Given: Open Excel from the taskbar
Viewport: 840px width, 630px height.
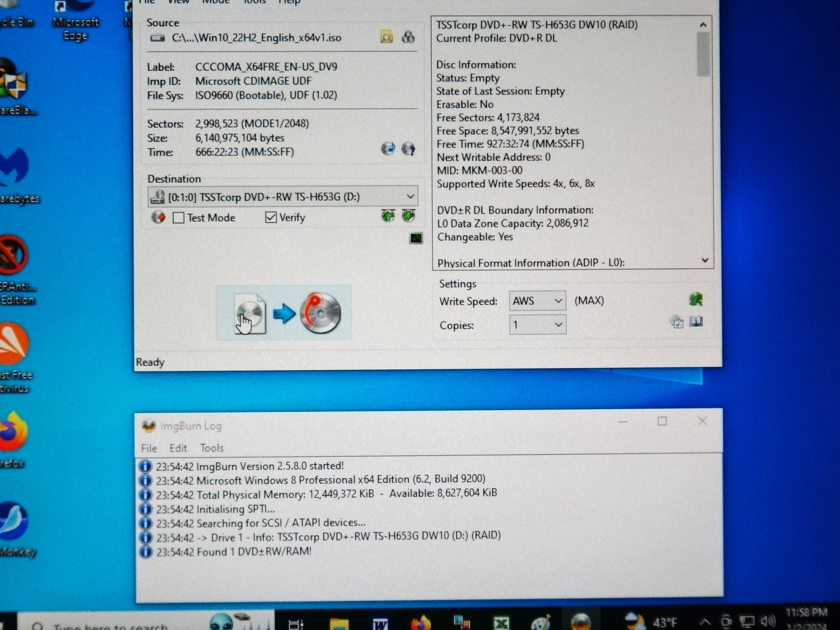Looking at the screenshot, I should pyautogui.click(x=502, y=623).
